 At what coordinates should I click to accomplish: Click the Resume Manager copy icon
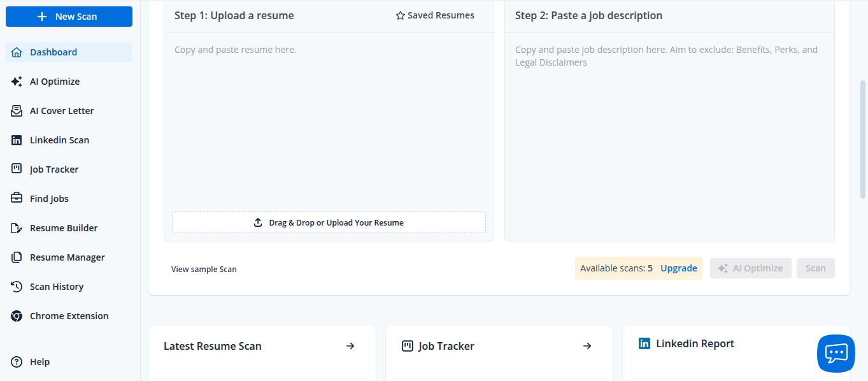click(x=17, y=257)
